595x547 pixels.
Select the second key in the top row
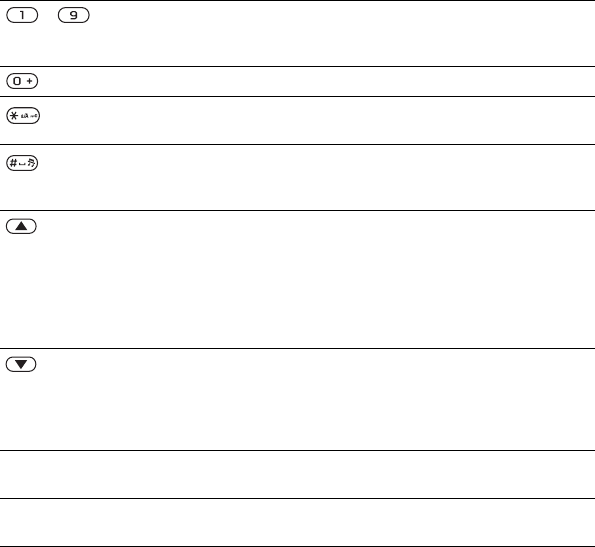click(x=74, y=15)
